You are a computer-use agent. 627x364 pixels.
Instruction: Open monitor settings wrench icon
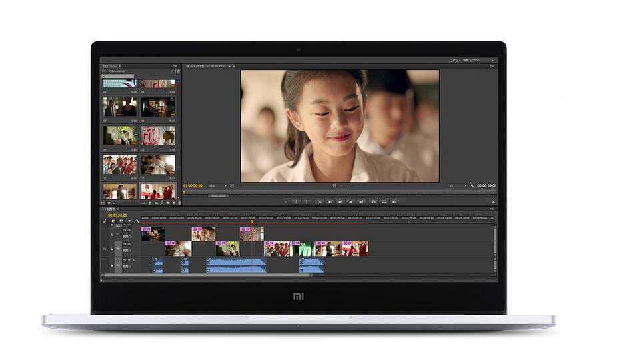coord(472,186)
